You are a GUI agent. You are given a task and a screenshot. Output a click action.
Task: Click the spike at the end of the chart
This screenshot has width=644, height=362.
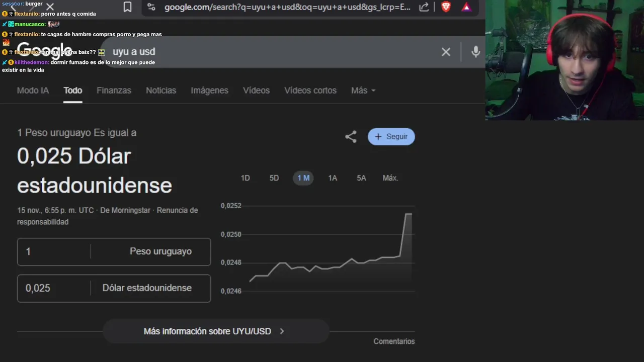[x=408, y=215]
